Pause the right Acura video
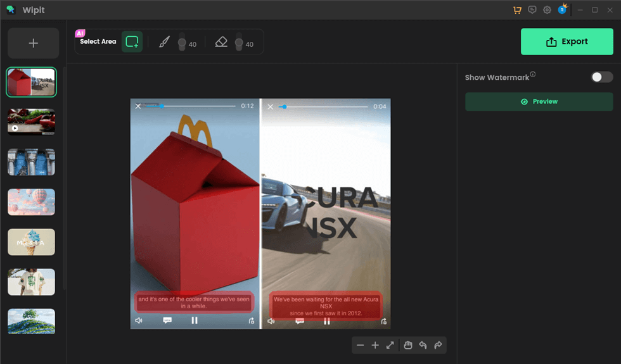 (327, 322)
